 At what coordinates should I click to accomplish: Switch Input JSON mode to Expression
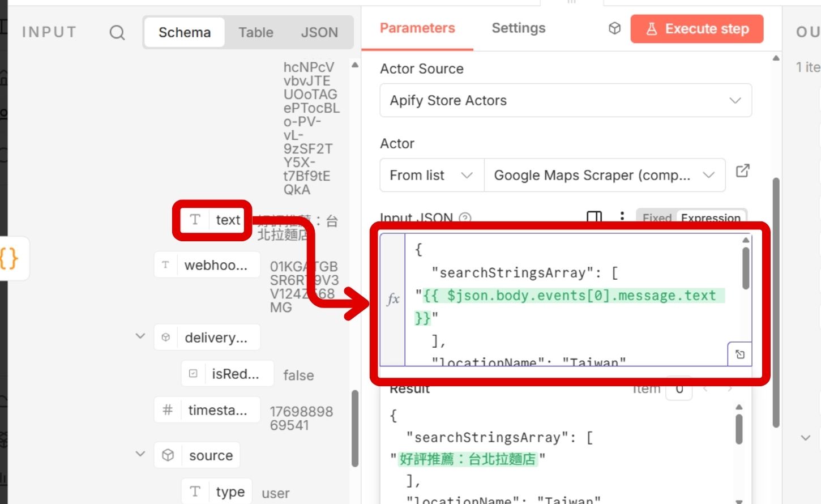(x=711, y=218)
